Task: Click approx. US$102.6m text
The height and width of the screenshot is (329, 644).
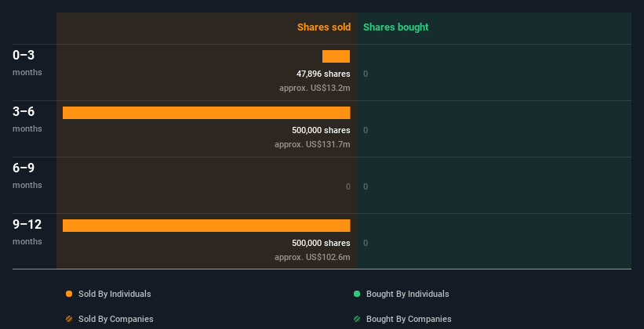Action: 312,258
